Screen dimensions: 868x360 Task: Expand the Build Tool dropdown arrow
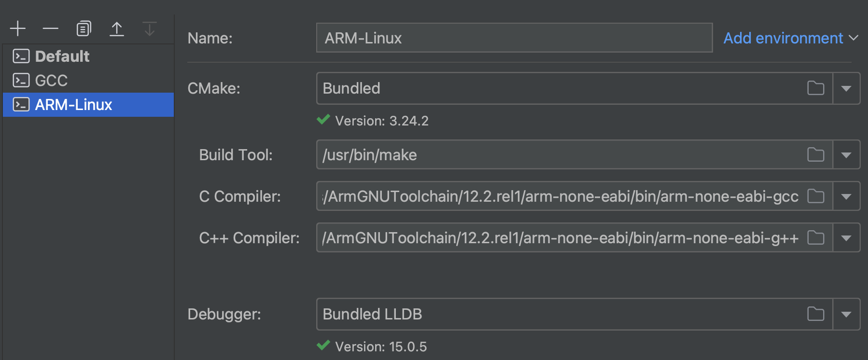pyautogui.click(x=846, y=155)
